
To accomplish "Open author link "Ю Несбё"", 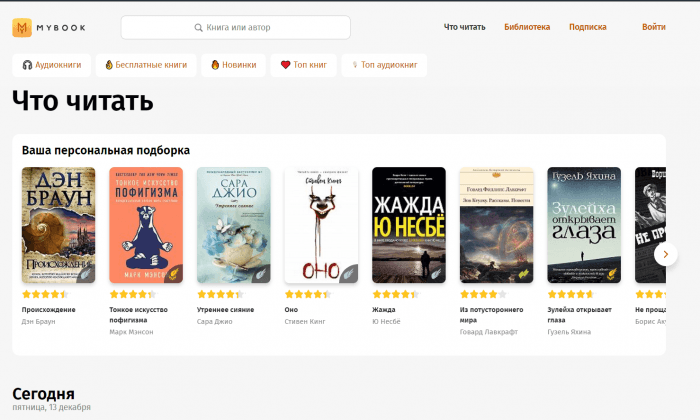I will [x=386, y=321].
